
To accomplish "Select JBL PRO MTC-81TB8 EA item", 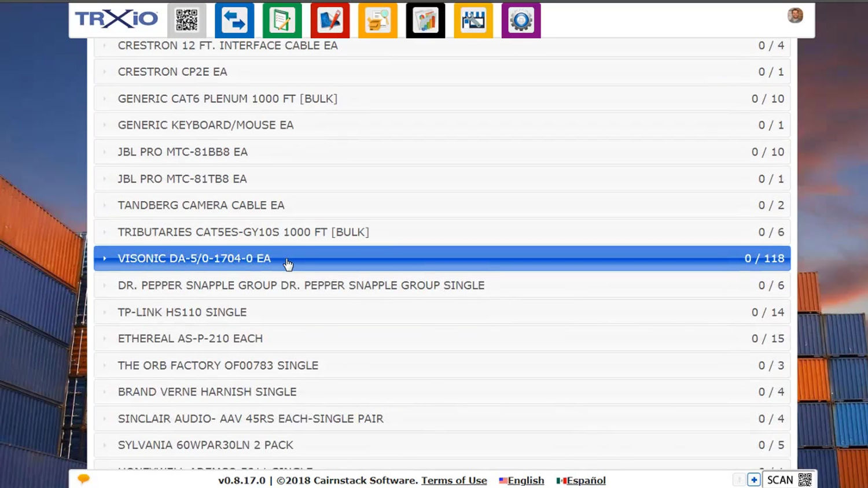I will (x=182, y=179).
